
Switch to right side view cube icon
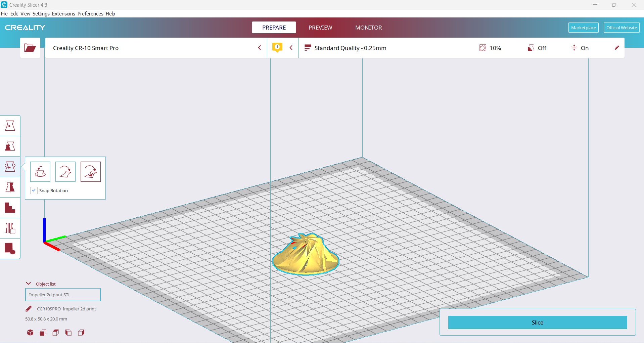(x=81, y=333)
